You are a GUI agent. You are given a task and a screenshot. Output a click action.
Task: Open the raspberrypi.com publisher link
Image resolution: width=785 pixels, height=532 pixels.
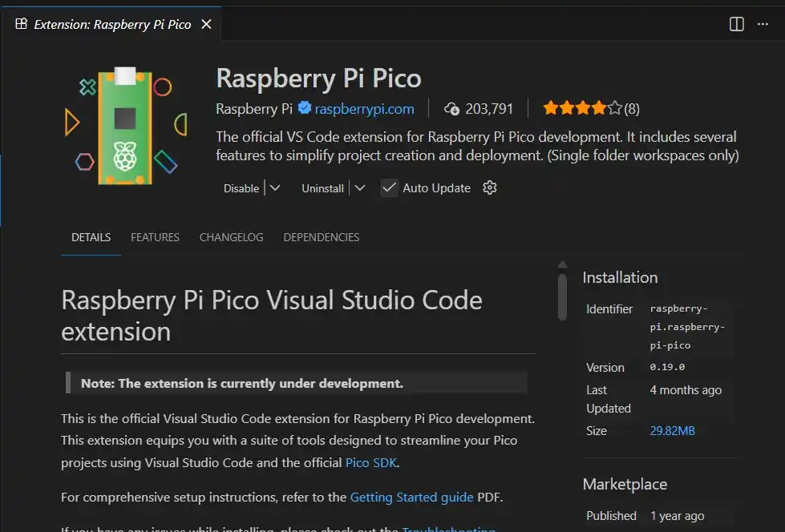pyautogui.click(x=364, y=108)
